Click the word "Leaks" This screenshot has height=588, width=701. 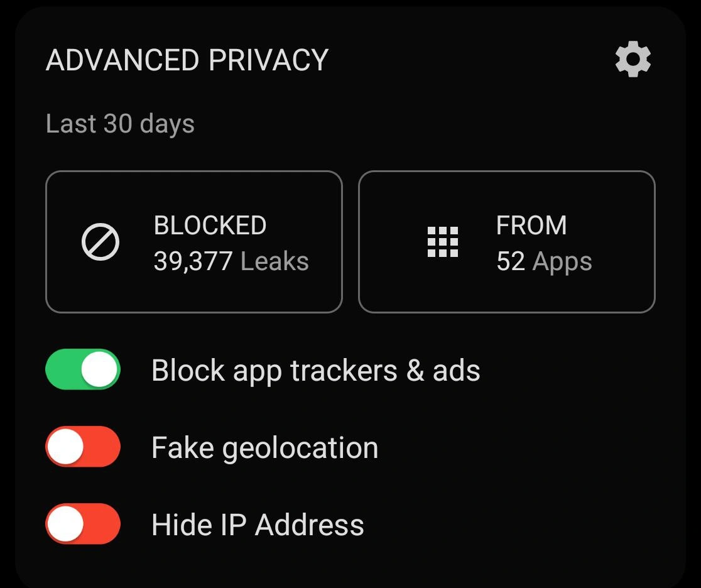(274, 261)
